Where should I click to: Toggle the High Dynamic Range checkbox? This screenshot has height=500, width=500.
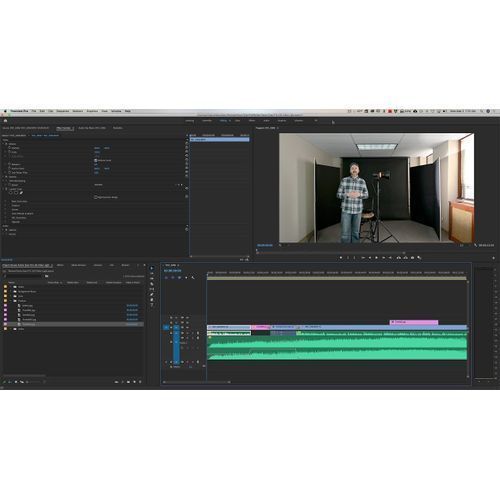(x=96, y=197)
